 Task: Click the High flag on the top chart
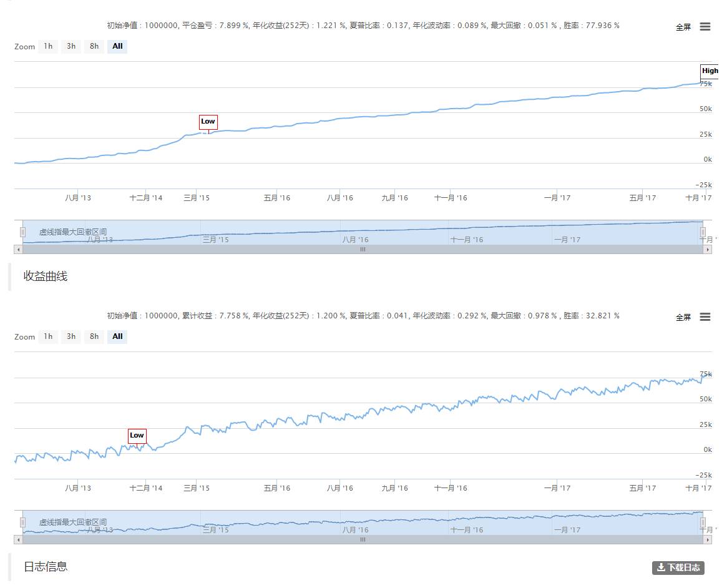click(x=710, y=71)
